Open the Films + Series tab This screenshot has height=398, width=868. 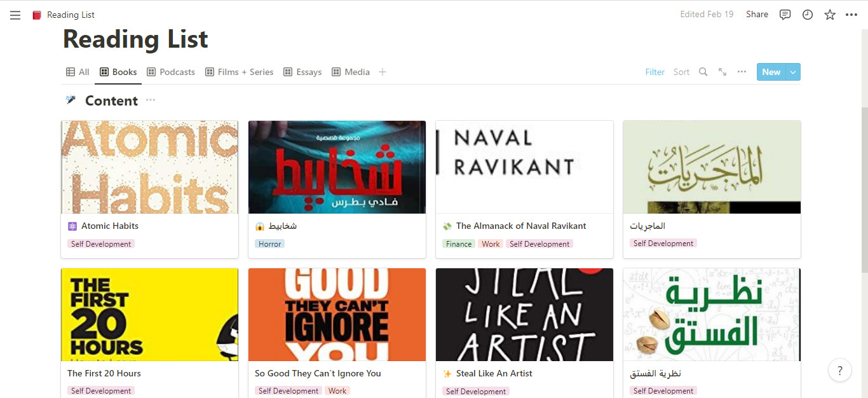(x=240, y=72)
